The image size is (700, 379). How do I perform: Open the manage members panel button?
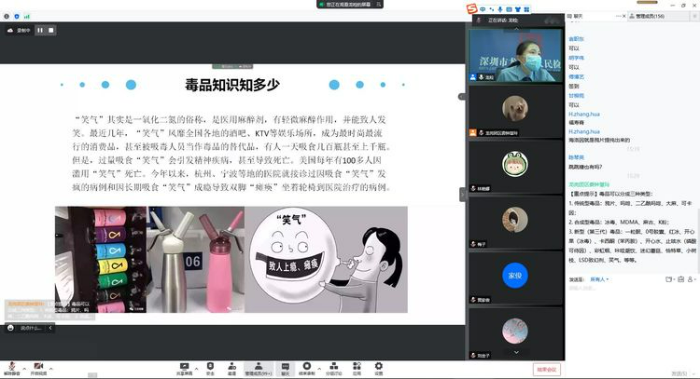click(x=258, y=368)
